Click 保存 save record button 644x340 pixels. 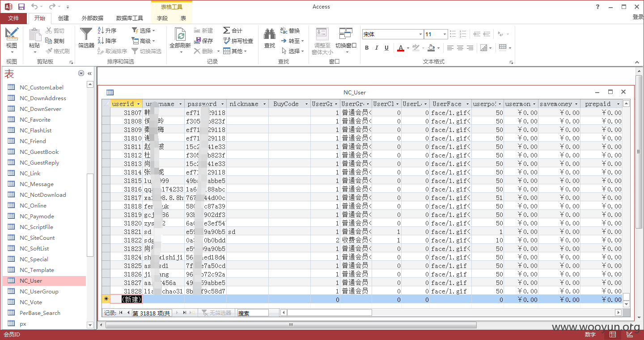click(x=203, y=41)
